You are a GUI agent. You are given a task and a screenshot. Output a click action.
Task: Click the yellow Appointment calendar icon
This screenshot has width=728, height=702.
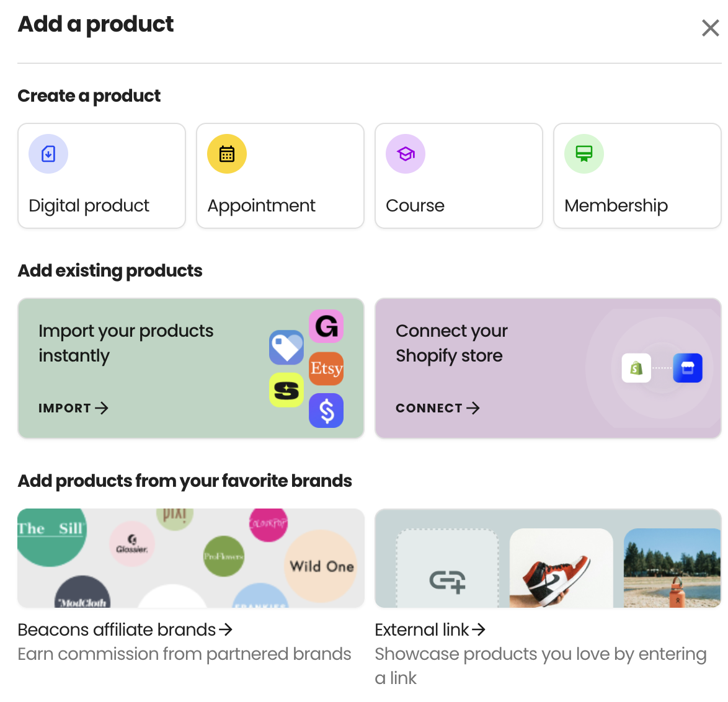tap(226, 154)
